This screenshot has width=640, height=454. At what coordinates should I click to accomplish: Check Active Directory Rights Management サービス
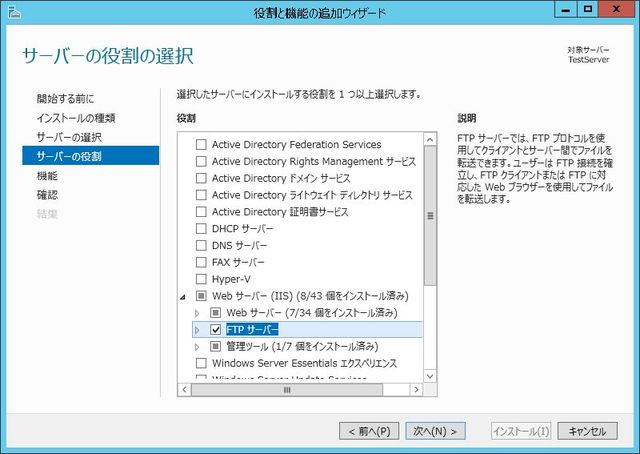point(201,161)
